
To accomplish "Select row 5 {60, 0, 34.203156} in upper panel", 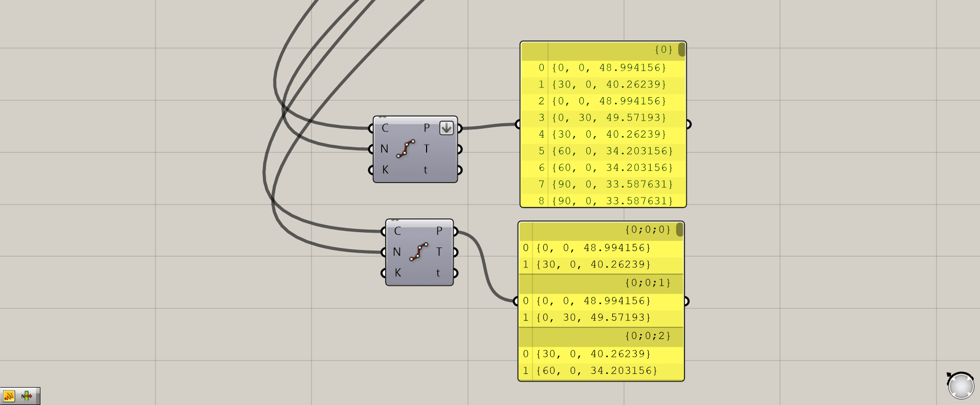I will pyautogui.click(x=612, y=151).
